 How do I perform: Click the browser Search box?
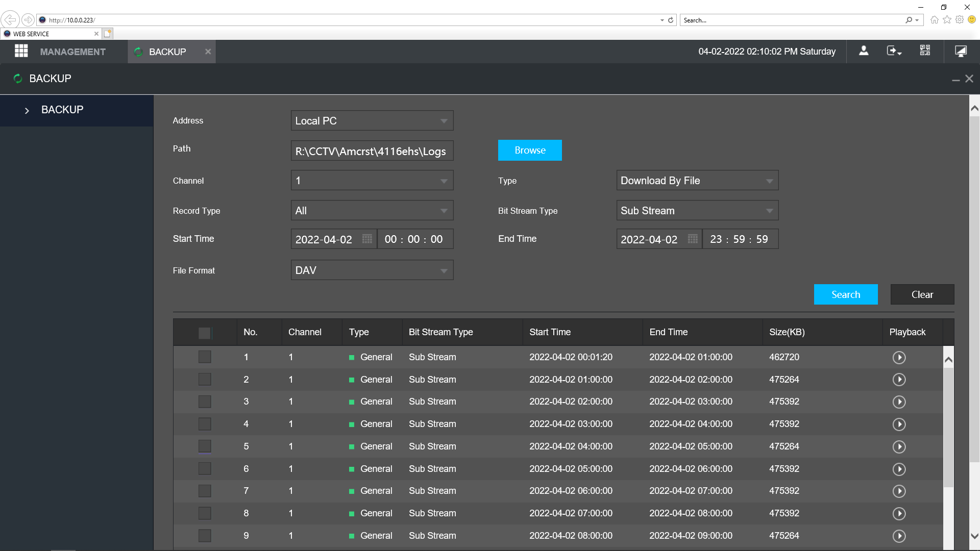coord(793,20)
